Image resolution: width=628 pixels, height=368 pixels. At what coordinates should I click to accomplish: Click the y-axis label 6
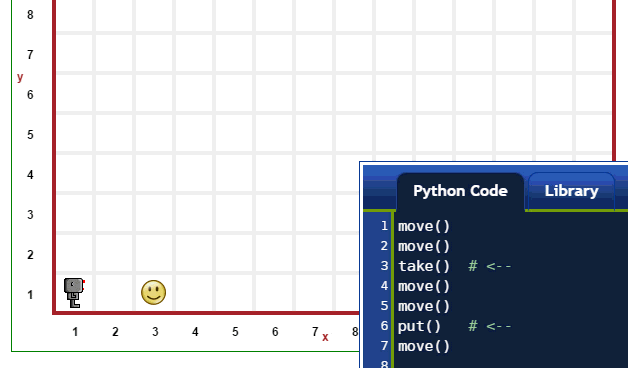(30, 95)
